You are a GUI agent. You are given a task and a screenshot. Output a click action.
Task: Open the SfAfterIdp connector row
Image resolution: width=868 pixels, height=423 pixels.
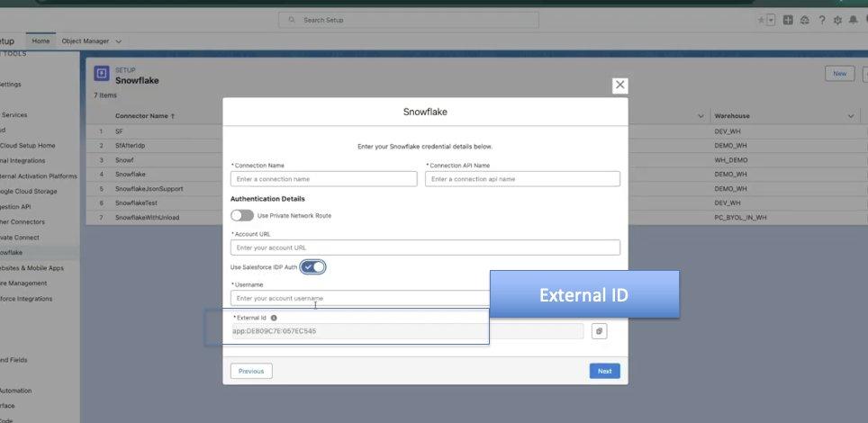click(130, 146)
